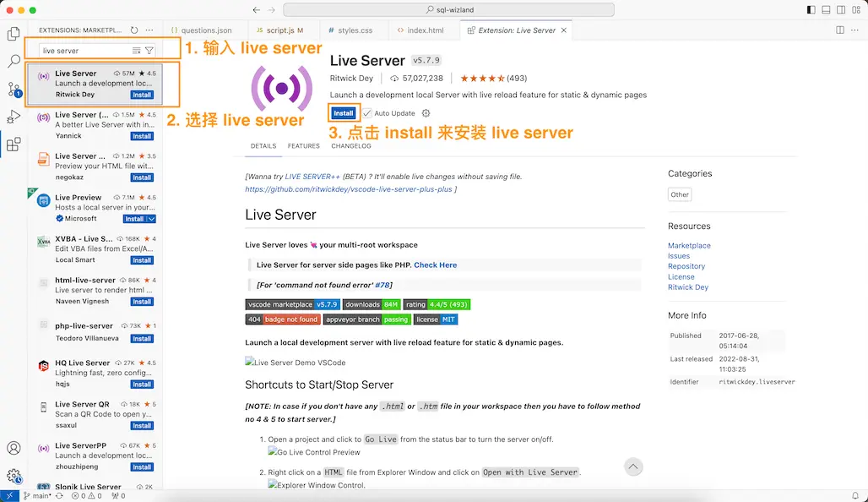The image size is (868, 502).
Task: Click the refresh extensions icon
Action: tap(135, 28)
